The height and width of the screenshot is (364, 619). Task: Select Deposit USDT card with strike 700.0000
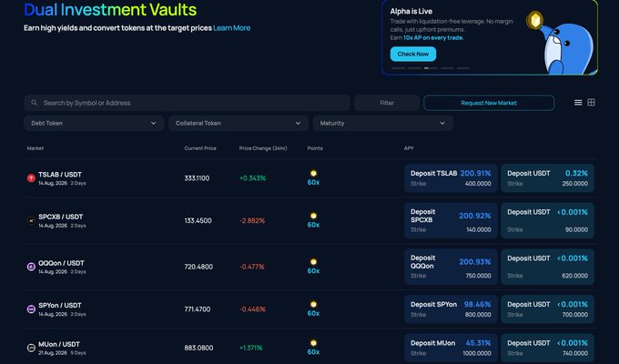[x=548, y=309]
